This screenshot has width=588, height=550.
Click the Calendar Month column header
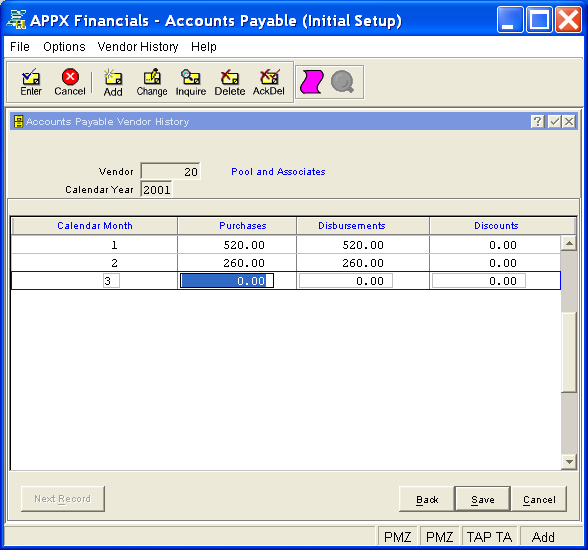[95, 226]
